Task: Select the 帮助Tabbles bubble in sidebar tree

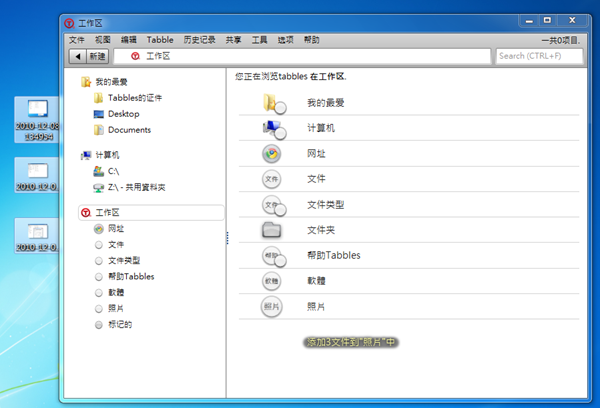Action: [x=99, y=277]
